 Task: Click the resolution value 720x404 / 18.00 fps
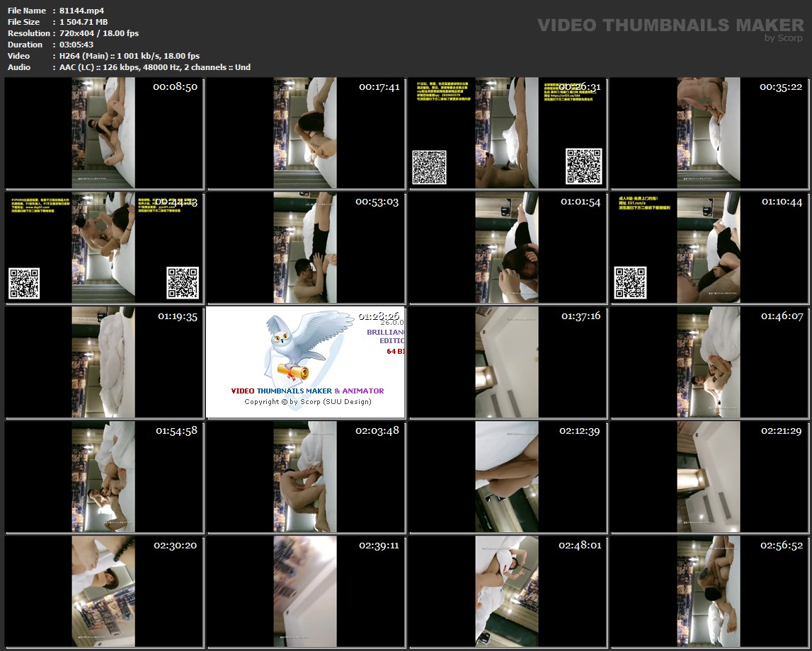99,33
